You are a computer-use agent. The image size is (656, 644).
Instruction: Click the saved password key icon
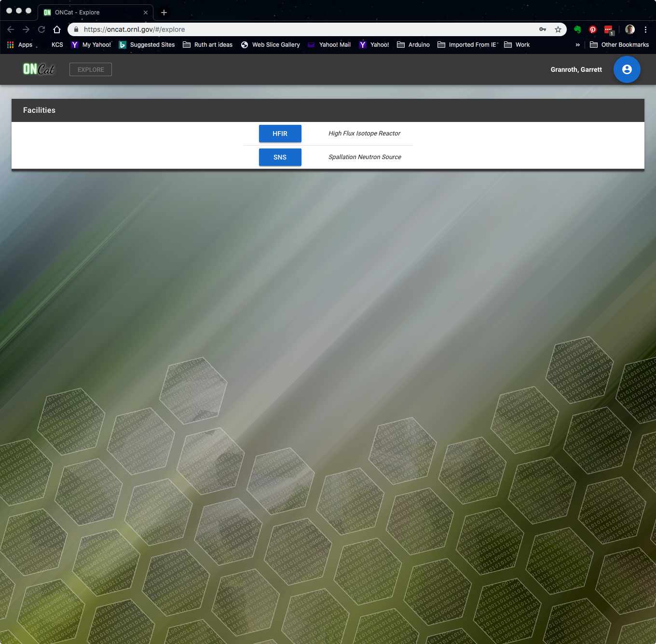click(543, 29)
